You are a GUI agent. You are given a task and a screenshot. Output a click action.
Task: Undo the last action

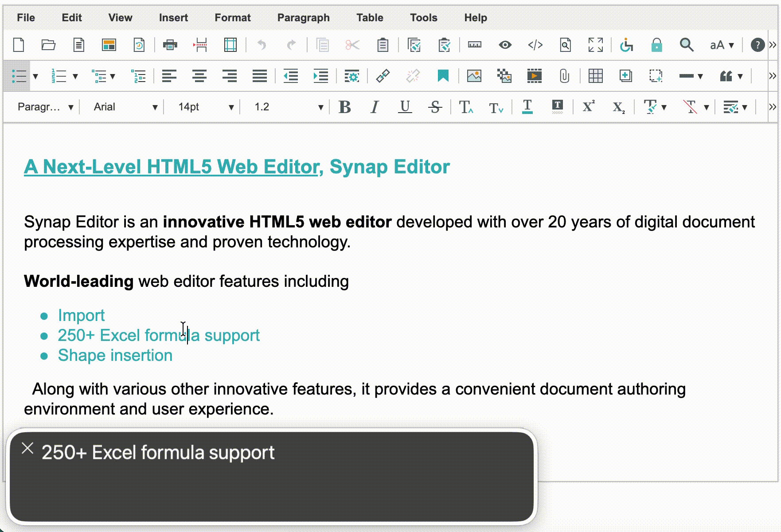[262, 45]
